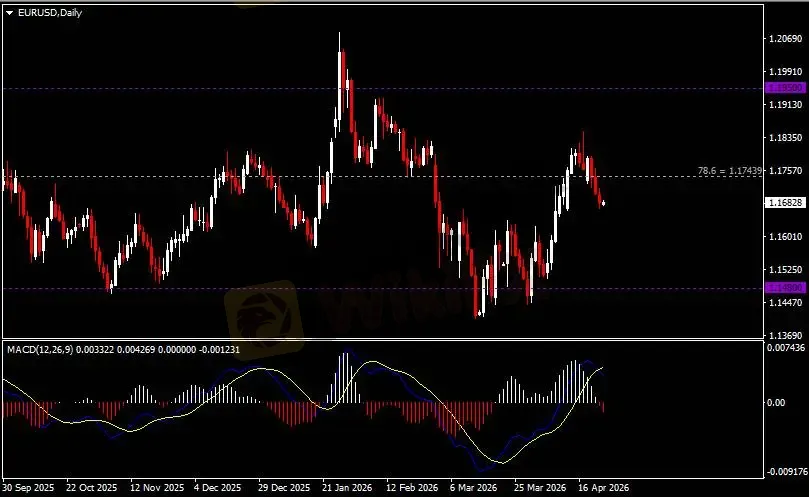
Task: Click the 78.6 = 1.17439 Fibonacci label
Action: (732, 172)
